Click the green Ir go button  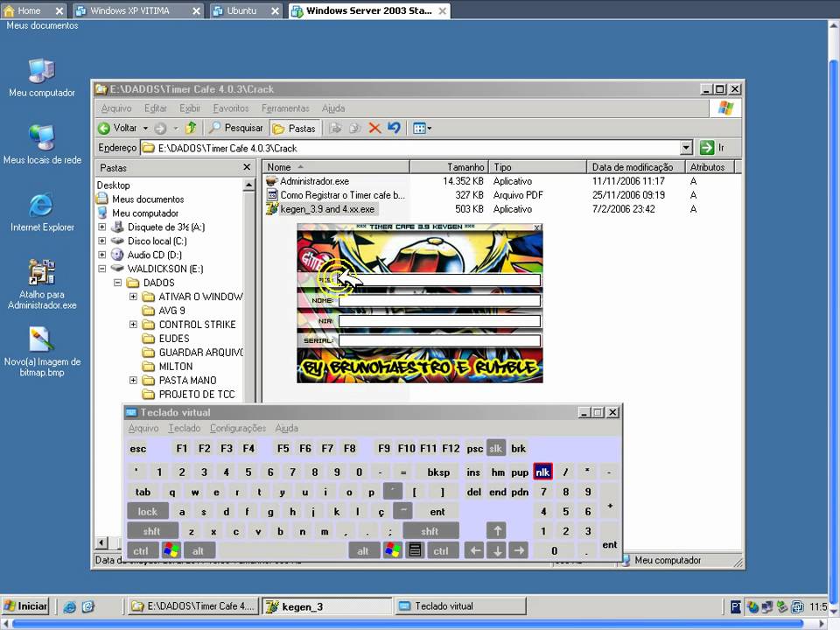point(712,147)
